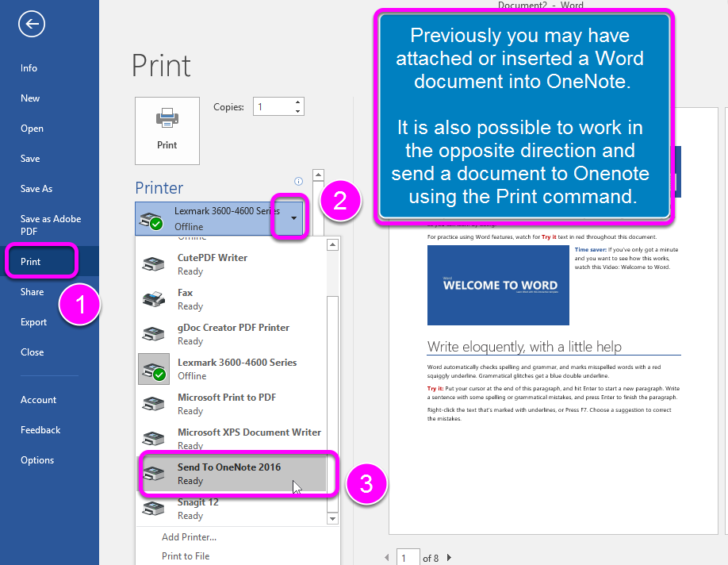Viewport: 728px width, 565px height.
Task: Go to next preview page arrow
Action: point(449,558)
